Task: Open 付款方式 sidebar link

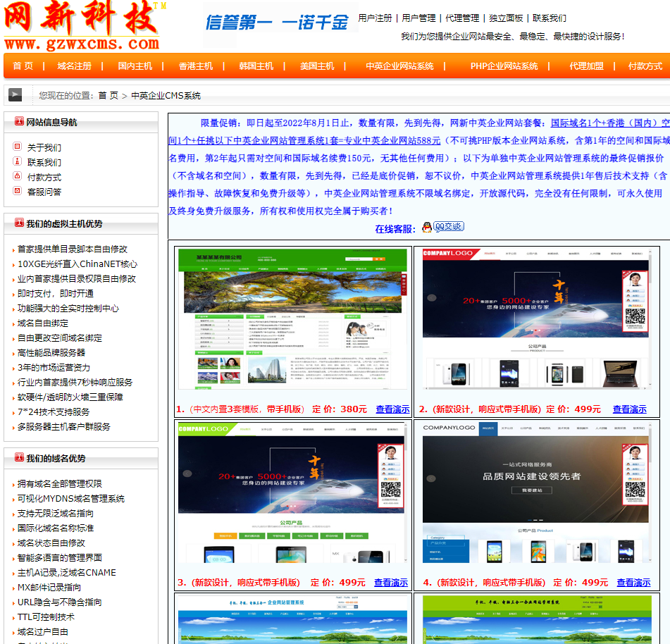Action: pos(44,178)
